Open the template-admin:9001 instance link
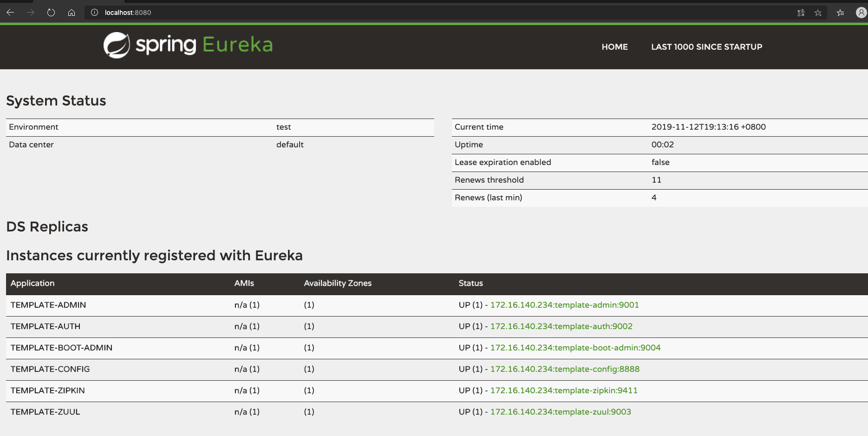Image resolution: width=868 pixels, height=436 pixels. point(565,305)
